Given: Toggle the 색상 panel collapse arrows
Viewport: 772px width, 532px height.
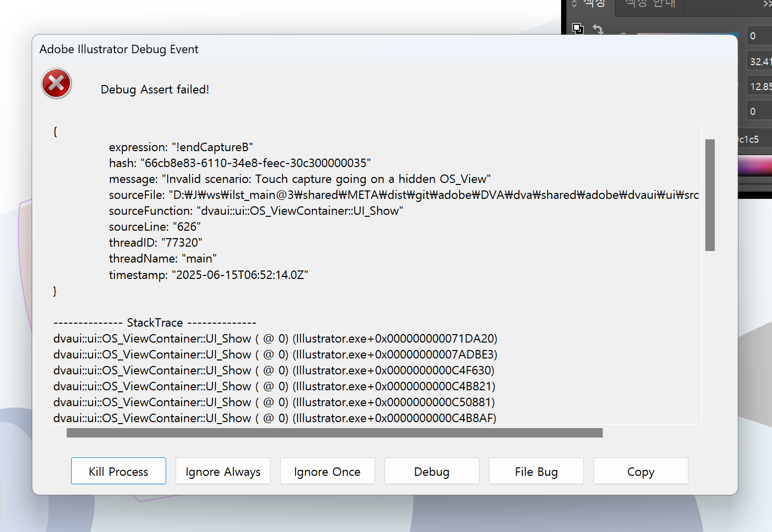Looking at the screenshot, I should coord(574,4).
